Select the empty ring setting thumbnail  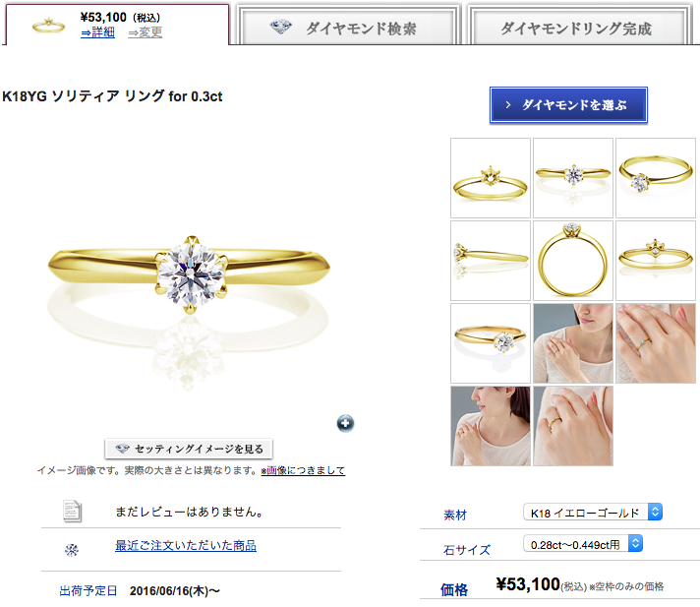tap(491, 178)
